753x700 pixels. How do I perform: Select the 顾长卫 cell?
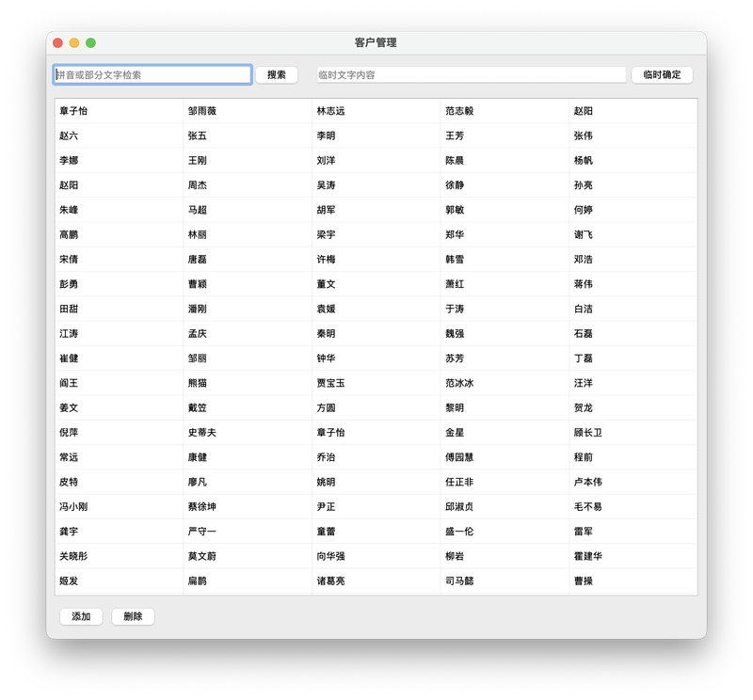coord(633,433)
